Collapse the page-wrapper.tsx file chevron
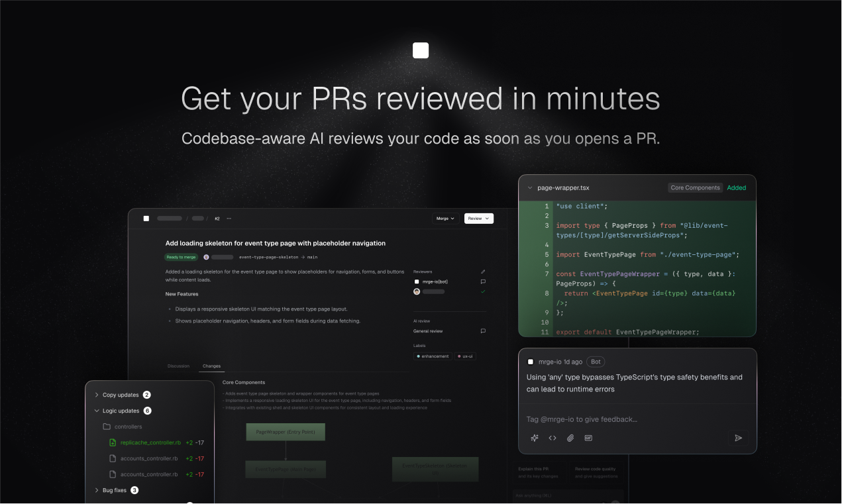Viewport: 842px width, 504px height. click(x=530, y=188)
